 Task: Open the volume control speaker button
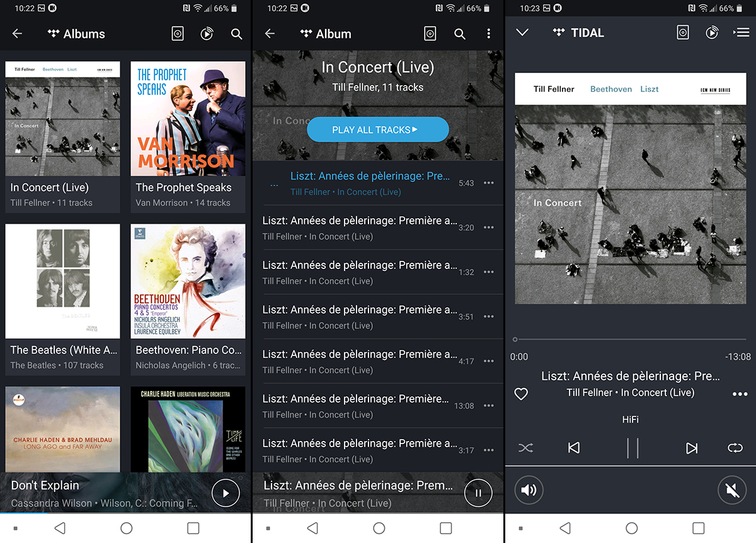tap(529, 490)
